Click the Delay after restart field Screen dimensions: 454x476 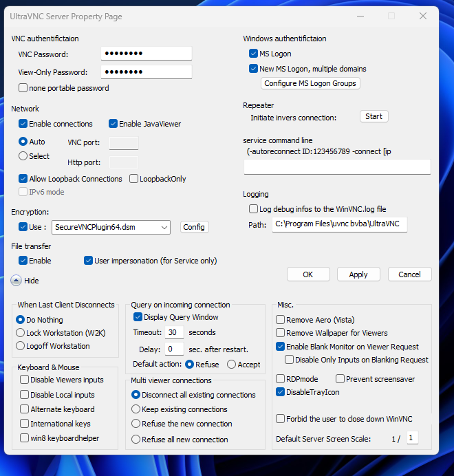click(x=174, y=349)
